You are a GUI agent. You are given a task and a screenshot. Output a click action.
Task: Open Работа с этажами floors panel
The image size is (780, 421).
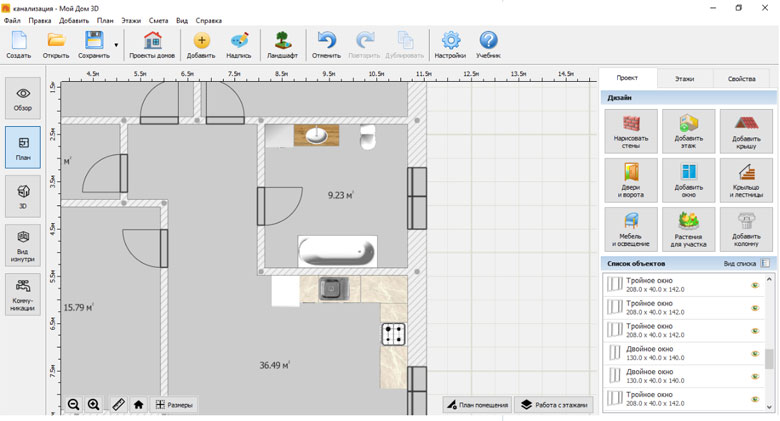coord(555,405)
